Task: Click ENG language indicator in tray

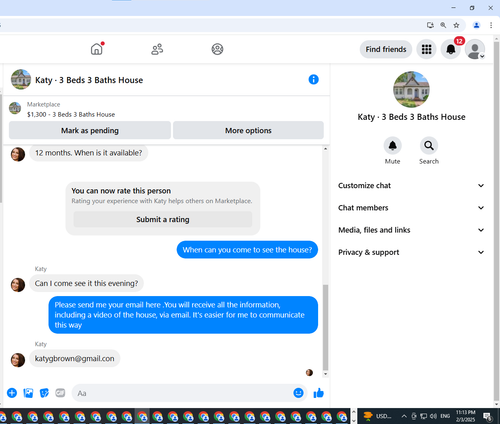Action: [445, 416]
